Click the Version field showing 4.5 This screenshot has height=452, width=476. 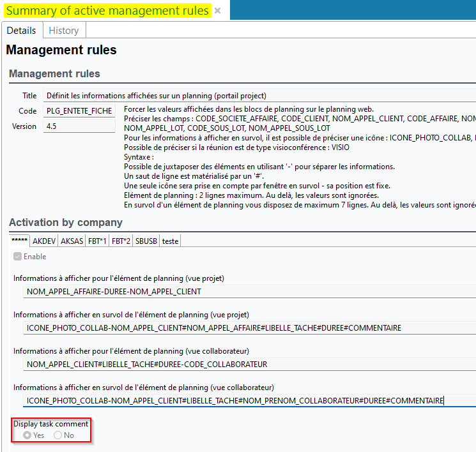pos(79,126)
